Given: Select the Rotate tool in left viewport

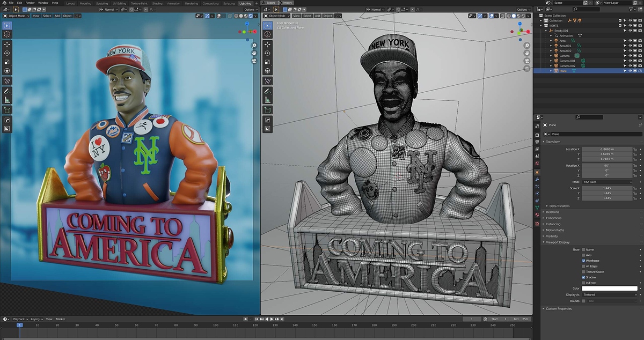Looking at the screenshot, I should pyautogui.click(x=7, y=53).
